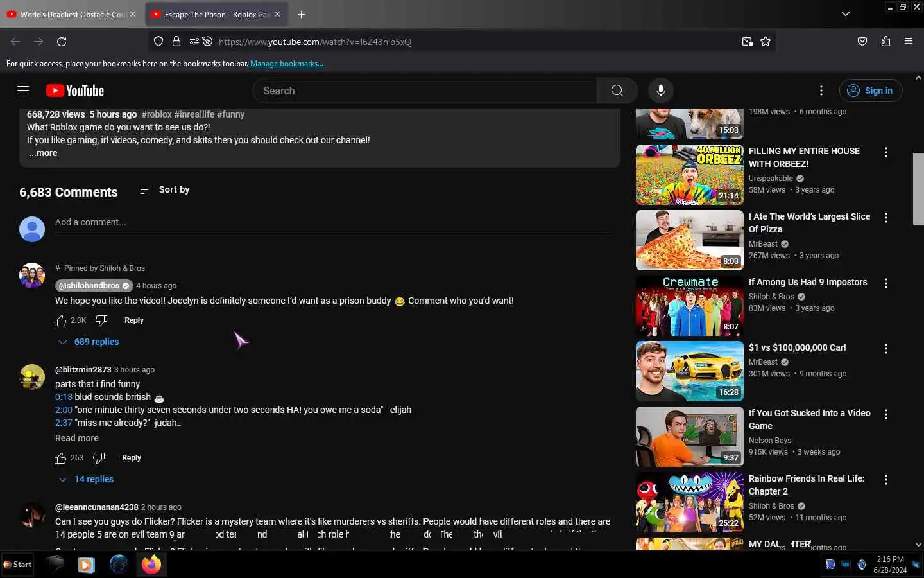Like the blitzmin2873 comment
Viewport: 924px width, 578px height.
tap(60, 458)
